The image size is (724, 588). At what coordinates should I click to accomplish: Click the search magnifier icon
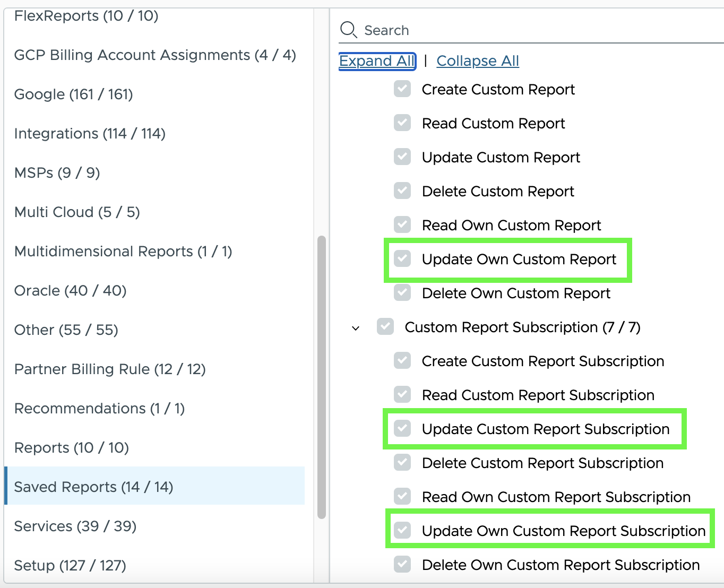tap(348, 30)
